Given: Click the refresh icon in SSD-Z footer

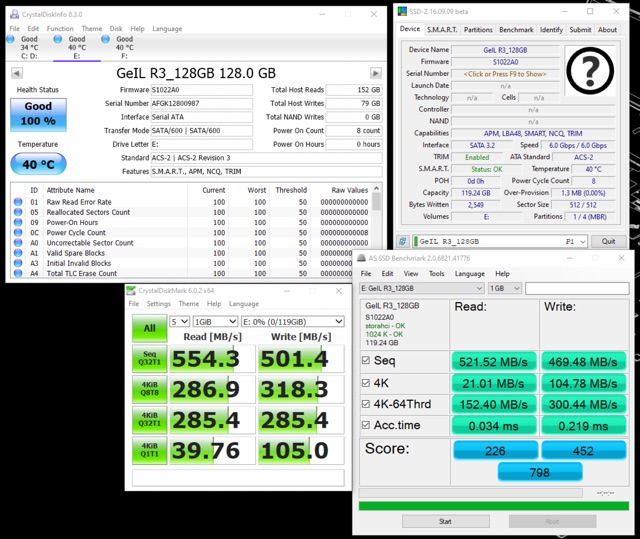Looking at the screenshot, I should tap(403, 241).
